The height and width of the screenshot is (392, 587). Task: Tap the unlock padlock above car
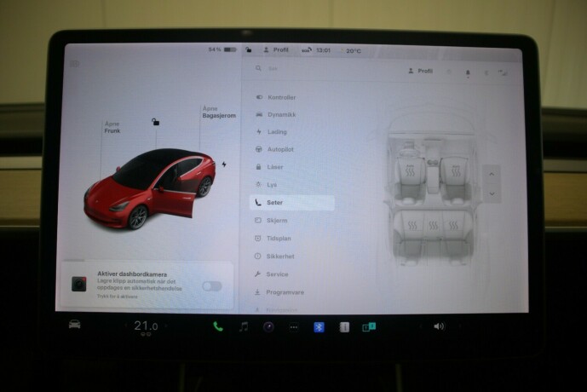155,122
